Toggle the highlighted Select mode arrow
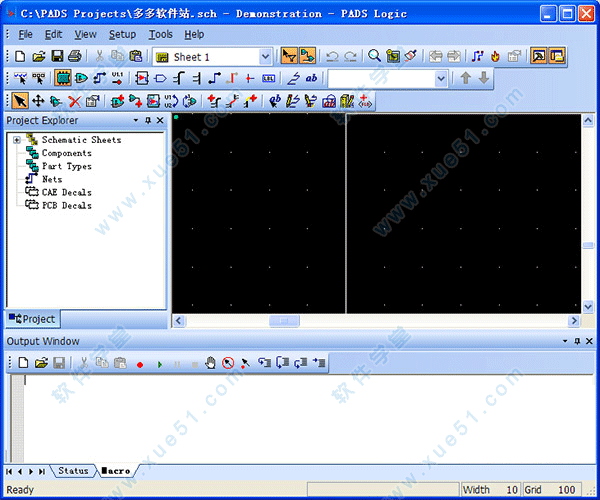This screenshot has height=500, width=600. 20,101
